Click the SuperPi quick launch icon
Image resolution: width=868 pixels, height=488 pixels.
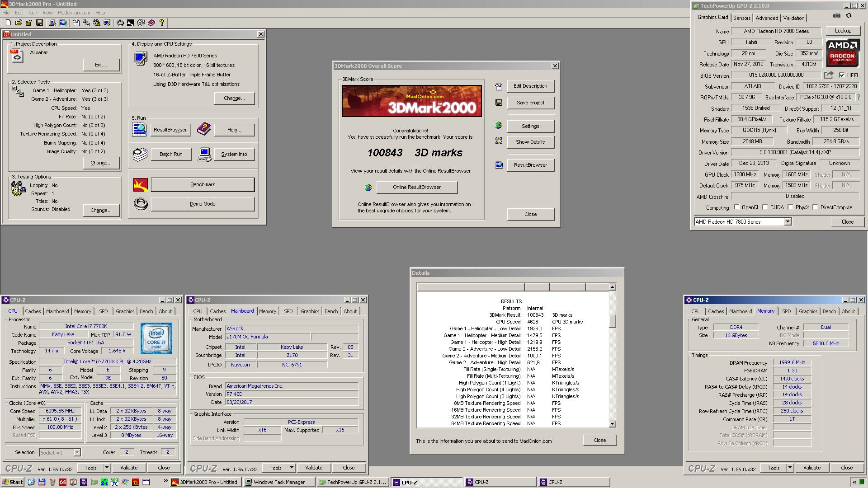point(115,482)
